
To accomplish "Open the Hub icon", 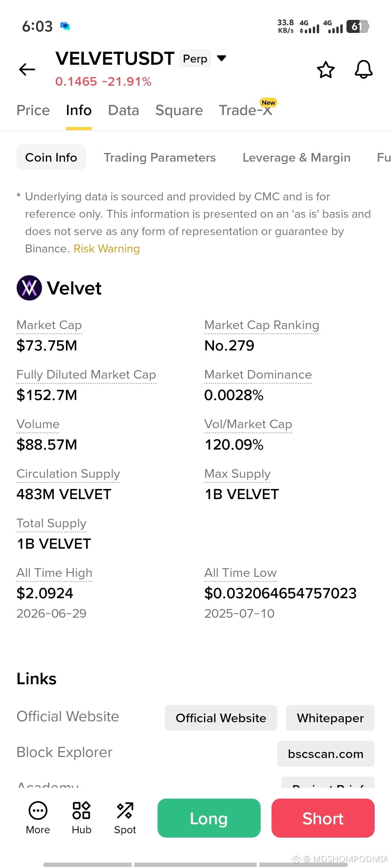I will click(81, 810).
